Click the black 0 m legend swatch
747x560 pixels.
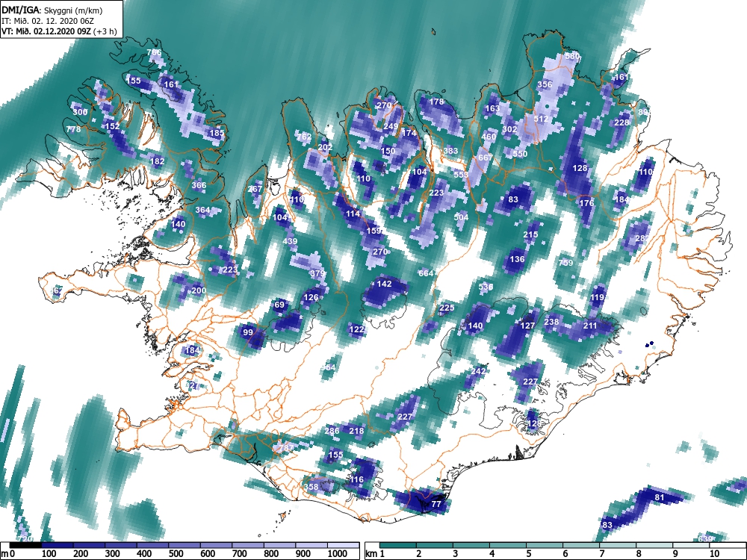coord(25,544)
